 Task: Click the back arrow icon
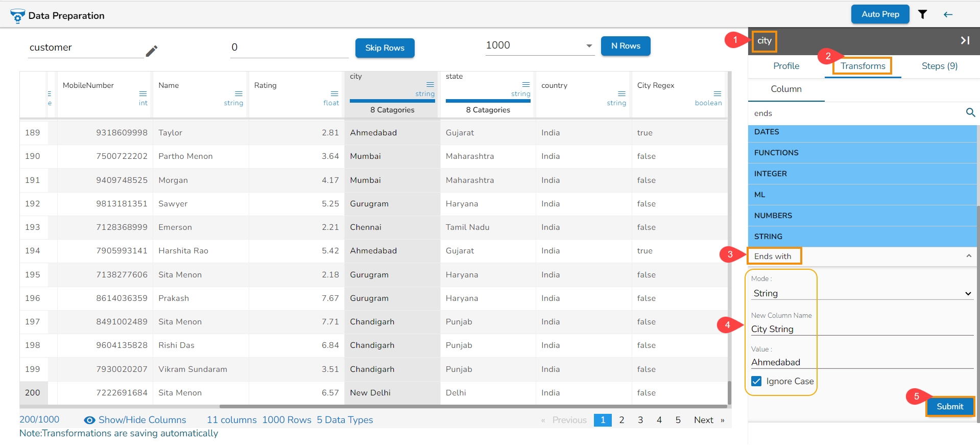(x=948, y=14)
